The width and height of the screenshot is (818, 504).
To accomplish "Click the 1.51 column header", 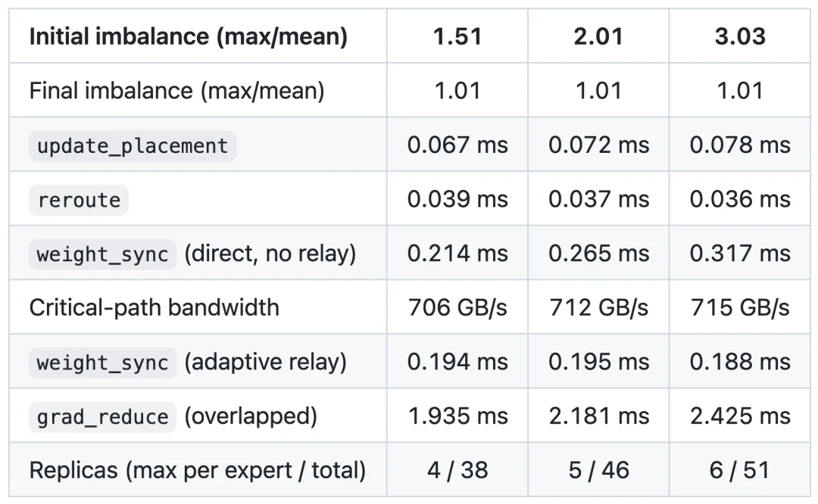I will click(457, 36).
